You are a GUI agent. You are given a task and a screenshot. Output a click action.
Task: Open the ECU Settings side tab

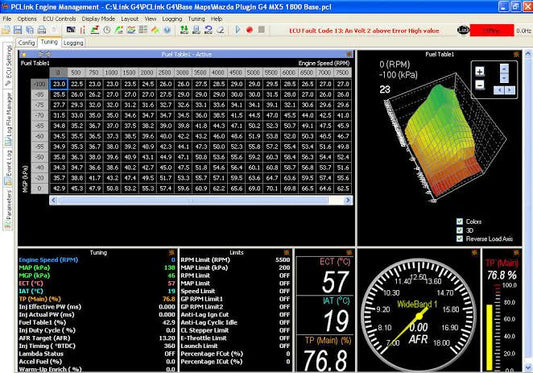[8, 66]
